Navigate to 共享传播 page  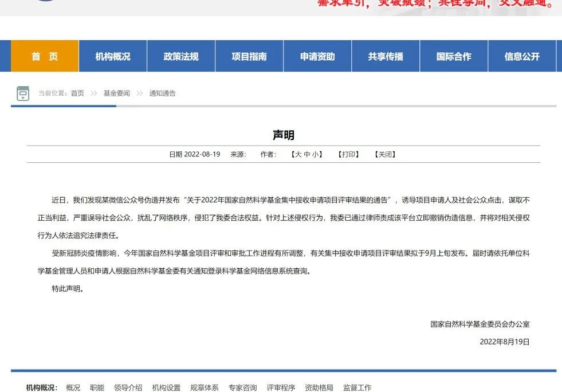(386, 56)
